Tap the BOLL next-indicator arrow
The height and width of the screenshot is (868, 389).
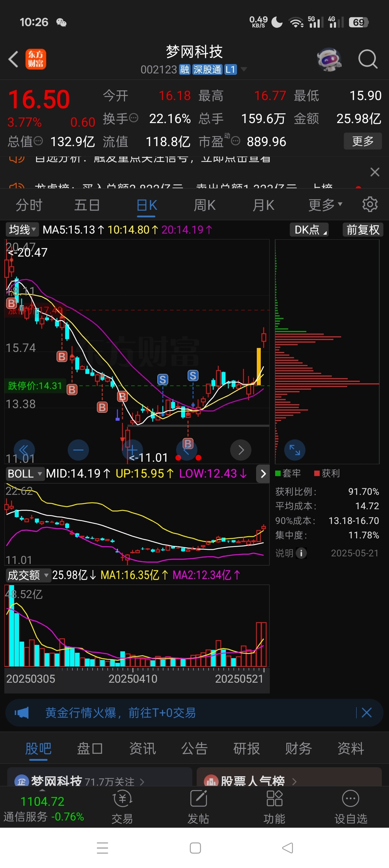click(263, 474)
